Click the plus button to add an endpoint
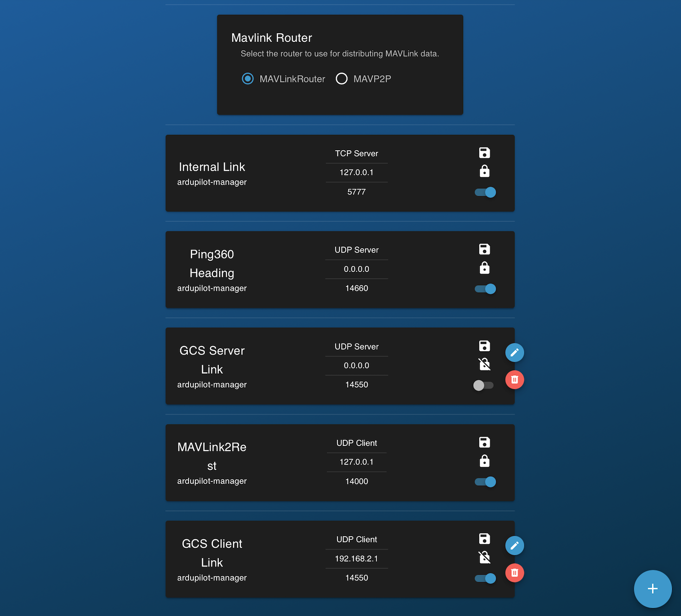681x616 pixels. tap(653, 589)
